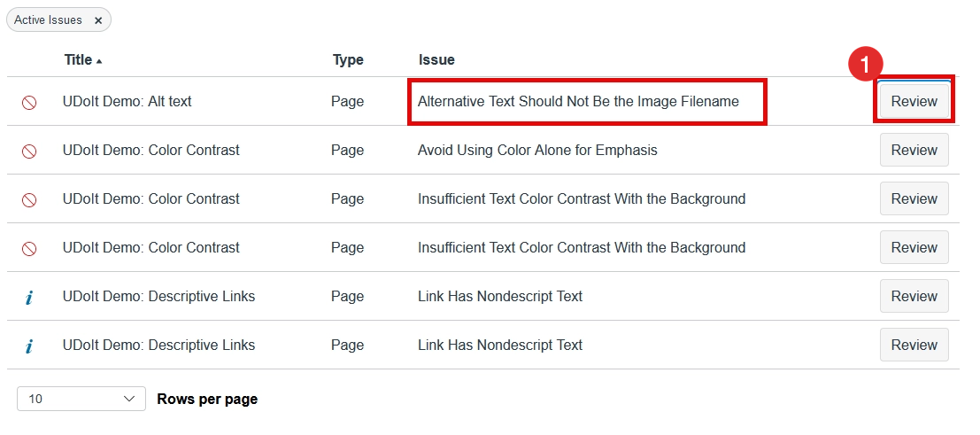Click the UDoIt Demo: Alt text title
The height and width of the screenshot is (435, 980).
click(127, 102)
